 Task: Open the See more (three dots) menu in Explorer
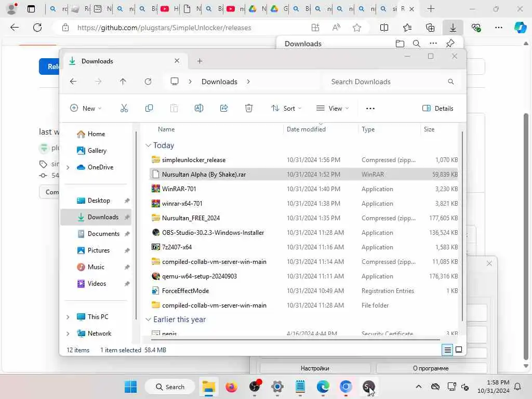point(370,109)
